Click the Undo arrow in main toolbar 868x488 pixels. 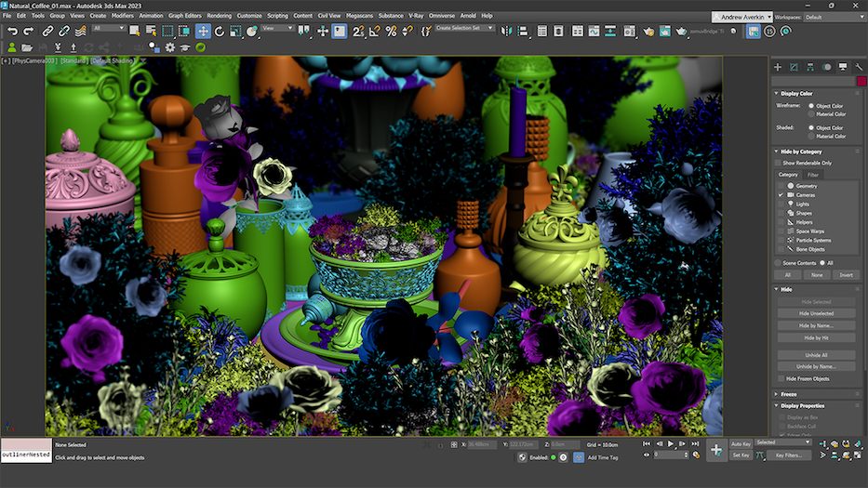(x=12, y=31)
